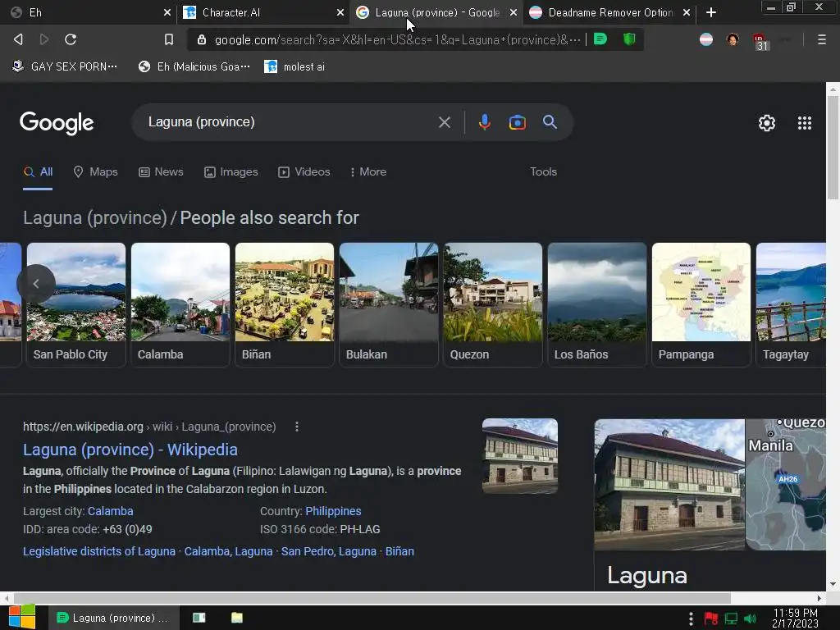Open result options three-dot menu
840x630 pixels.
tap(297, 427)
